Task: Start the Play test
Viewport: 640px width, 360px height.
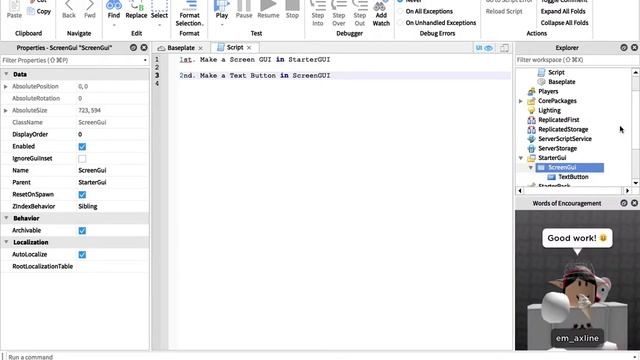Action: click(x=222, y=9)
